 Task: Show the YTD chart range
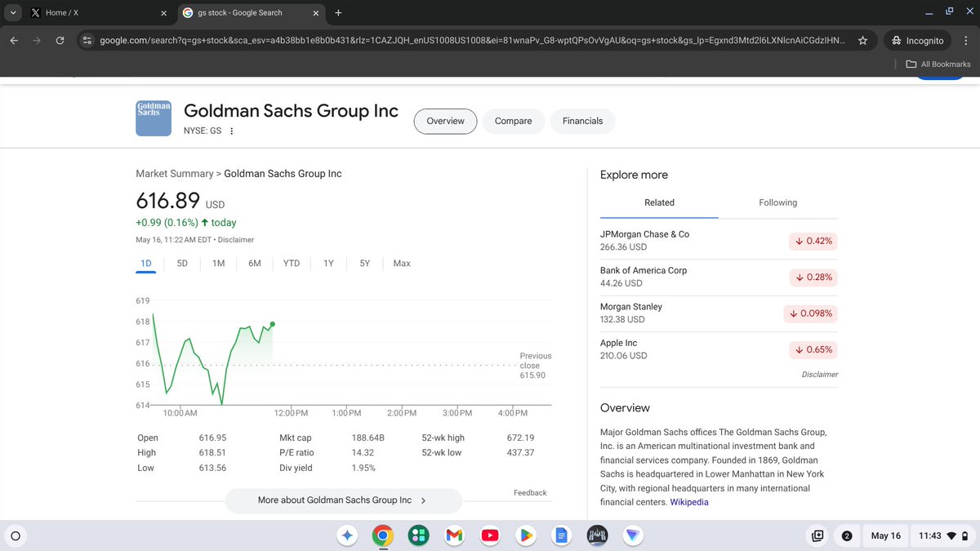coord(292,263)
